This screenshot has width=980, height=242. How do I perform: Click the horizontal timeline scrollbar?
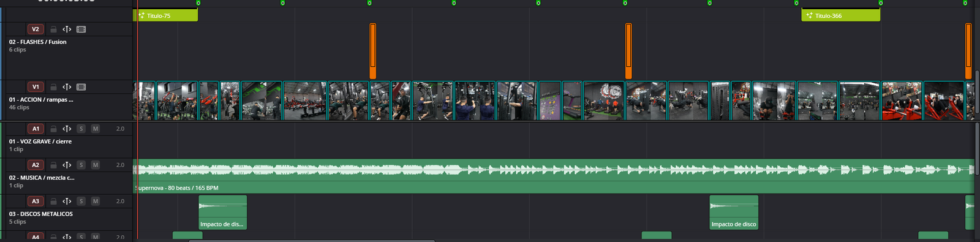311,241
